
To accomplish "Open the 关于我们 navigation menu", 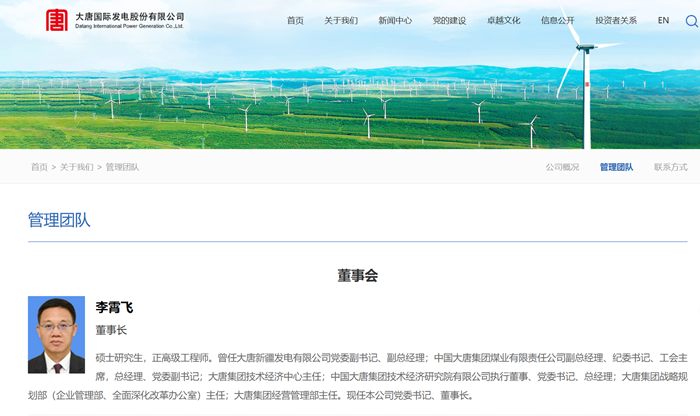I will tap(341, 20).
